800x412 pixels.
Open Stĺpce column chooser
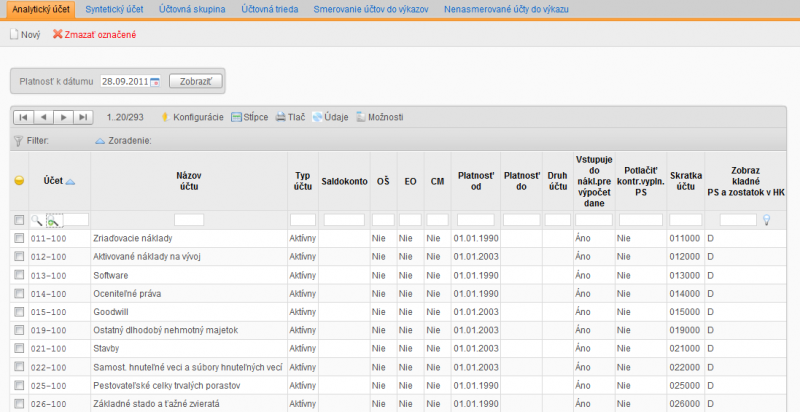coord(249,117)
